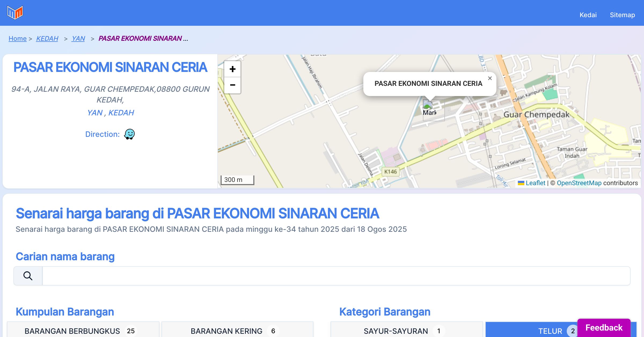The width and height of the screenshot is (644, 337).
Task: Select SAYUR-SAYURAN category filter
Action: coord(406,331)
